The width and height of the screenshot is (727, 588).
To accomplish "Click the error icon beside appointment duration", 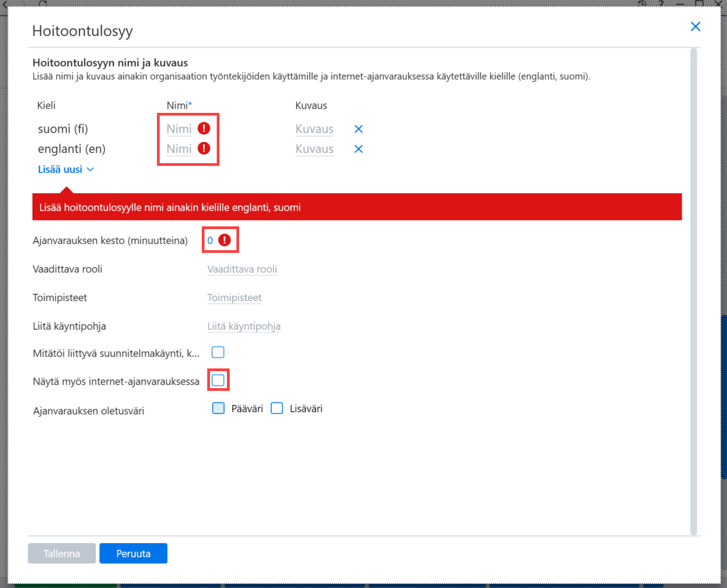I will click(x=224, y=240).
